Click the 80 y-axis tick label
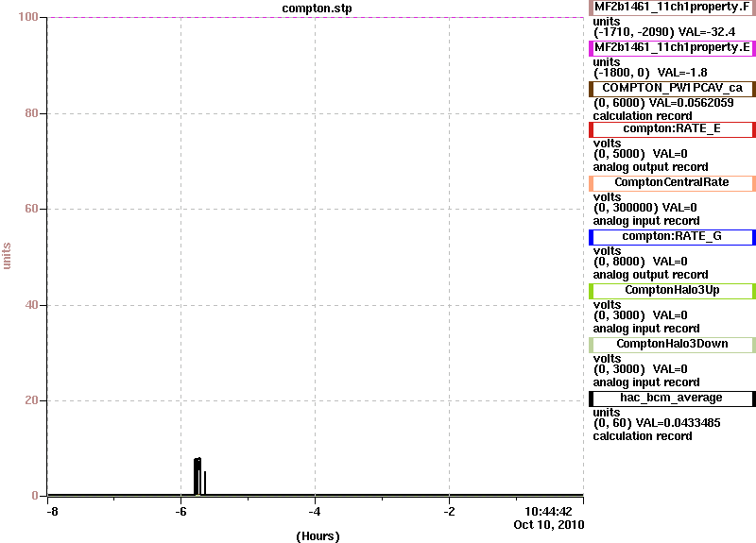The image size is (756, 543). coord(31,113)
